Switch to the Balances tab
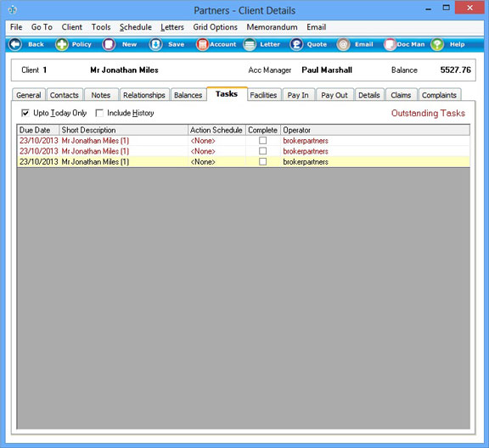 click(x=188, y=95)
